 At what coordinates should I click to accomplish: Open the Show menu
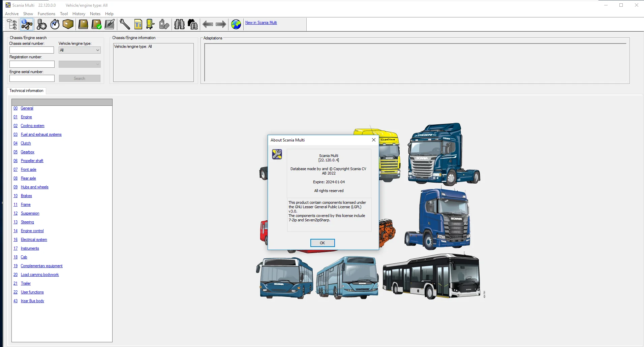pyautogui.click(x=28, y=14)
